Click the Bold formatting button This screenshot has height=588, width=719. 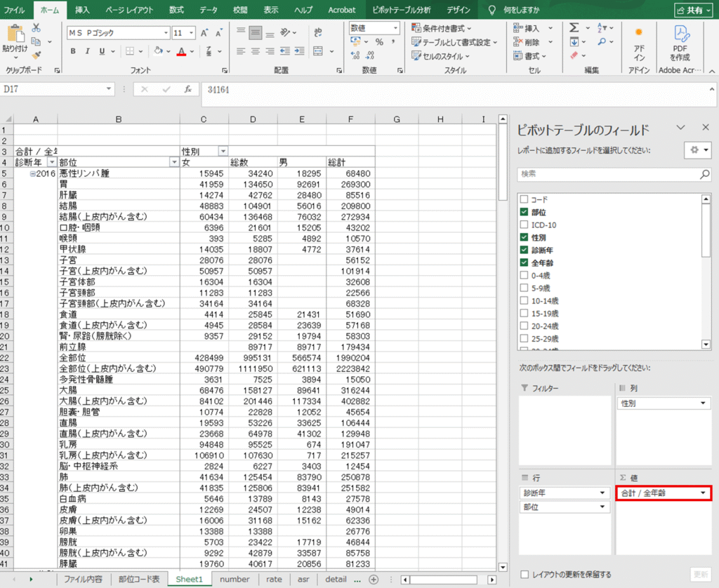(x=73, y=51)
